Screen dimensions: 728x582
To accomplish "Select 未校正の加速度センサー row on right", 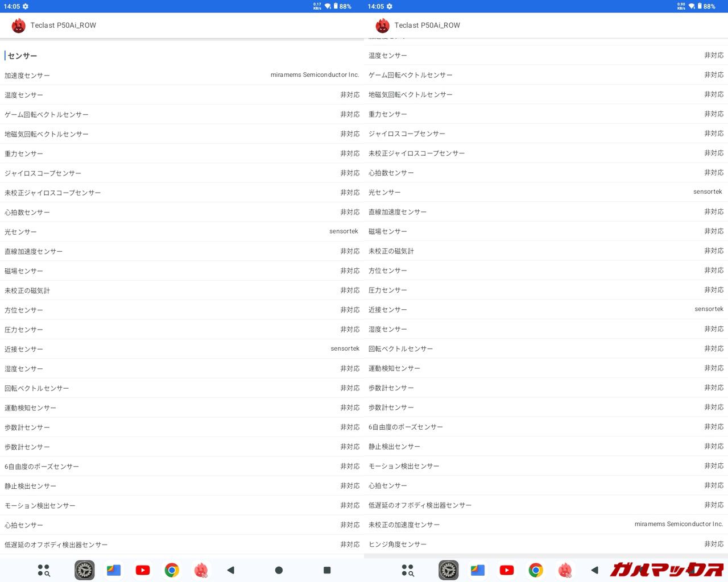I will [x=546, y=525].
